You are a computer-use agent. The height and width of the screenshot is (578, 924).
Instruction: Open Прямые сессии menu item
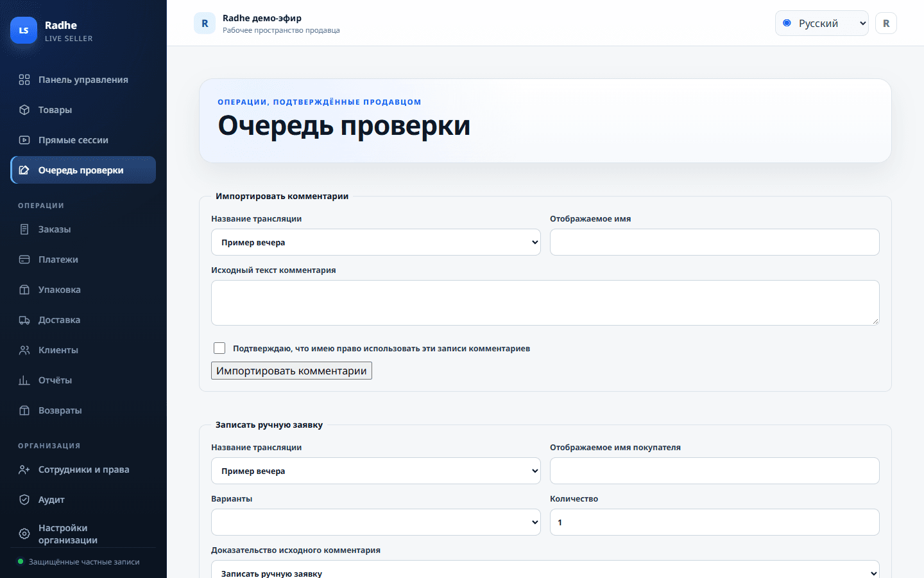point(83,140)
